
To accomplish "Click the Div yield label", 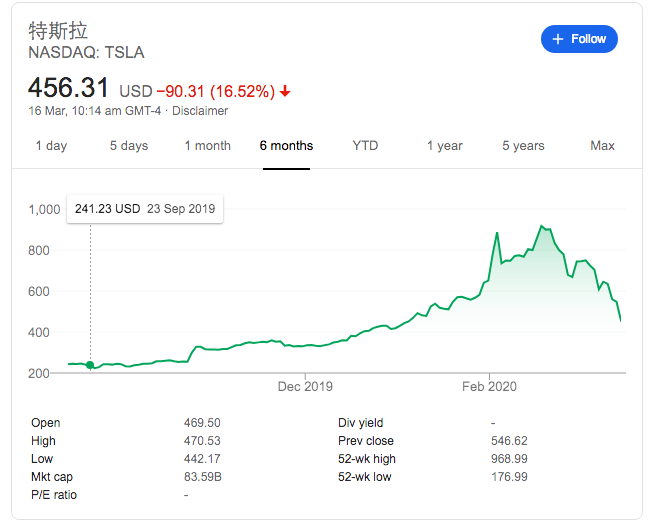I will tap(361, 423).
